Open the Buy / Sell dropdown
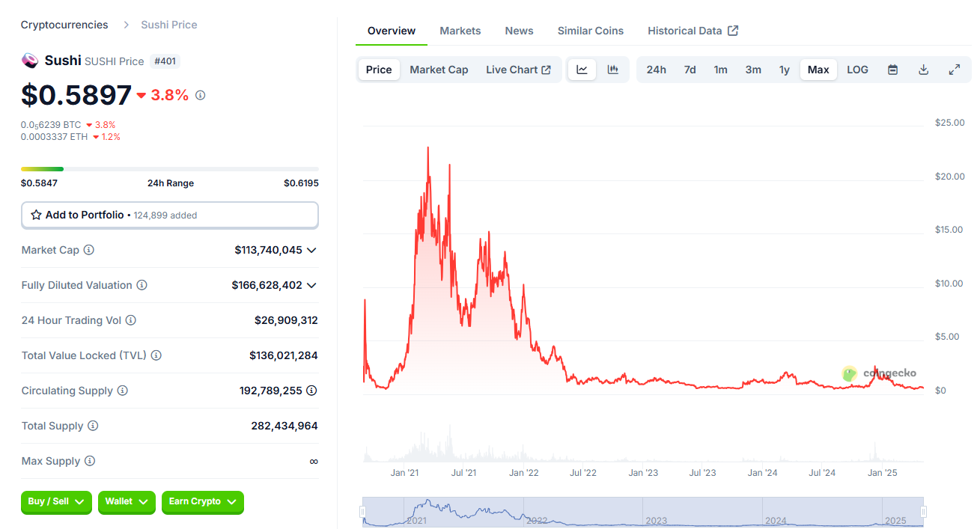Image resolution: width=980 pixels, height=529 pixels. 56,501
